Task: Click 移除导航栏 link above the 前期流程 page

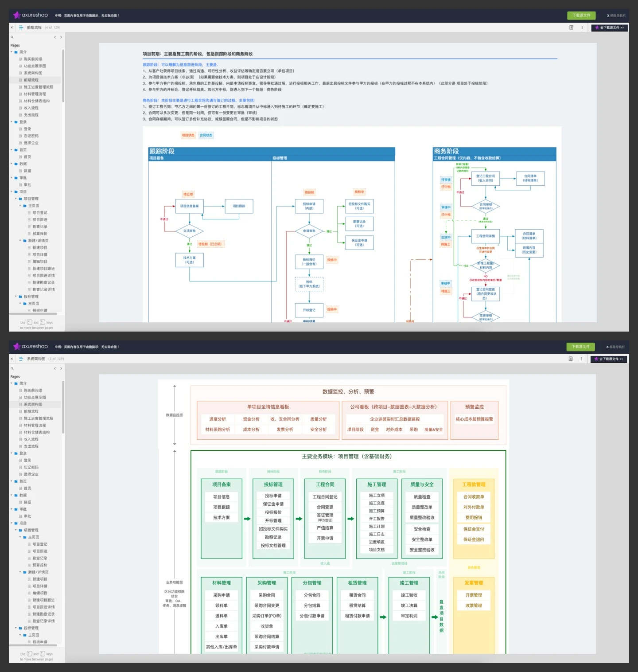Action: tap(616, 16)
